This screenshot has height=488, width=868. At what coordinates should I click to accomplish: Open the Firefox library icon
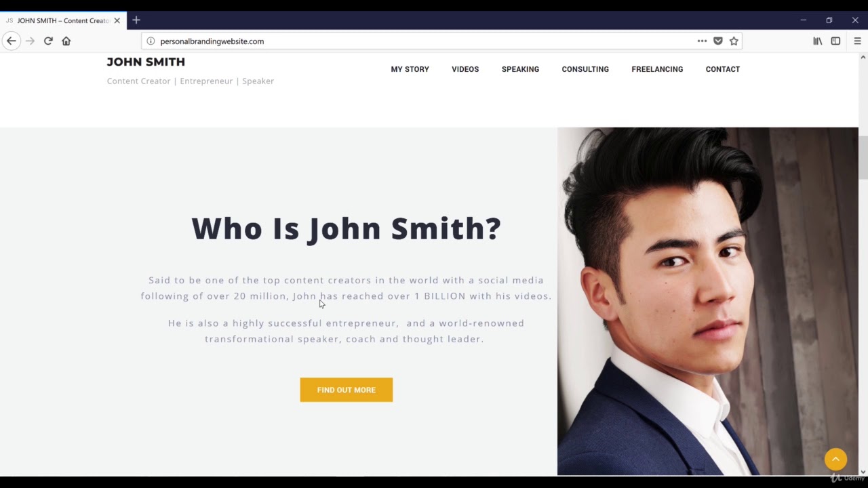pyautogui.click(x=818, y=41)
